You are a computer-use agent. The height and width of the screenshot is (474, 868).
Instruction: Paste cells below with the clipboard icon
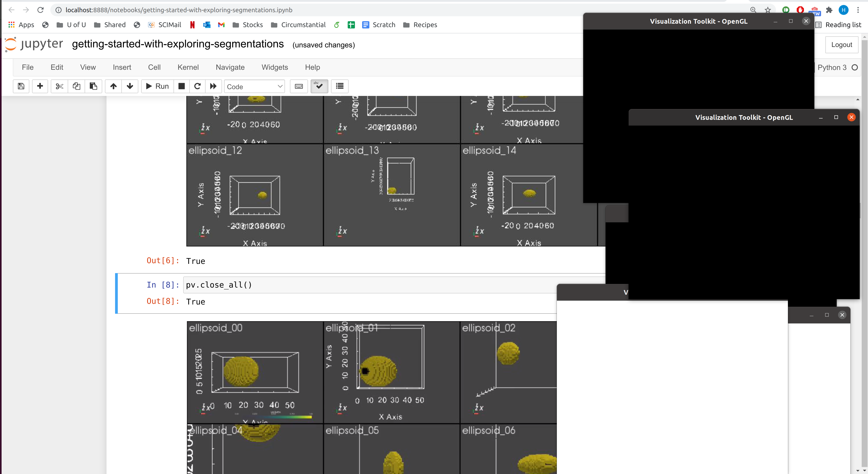(x=93, y=86)
